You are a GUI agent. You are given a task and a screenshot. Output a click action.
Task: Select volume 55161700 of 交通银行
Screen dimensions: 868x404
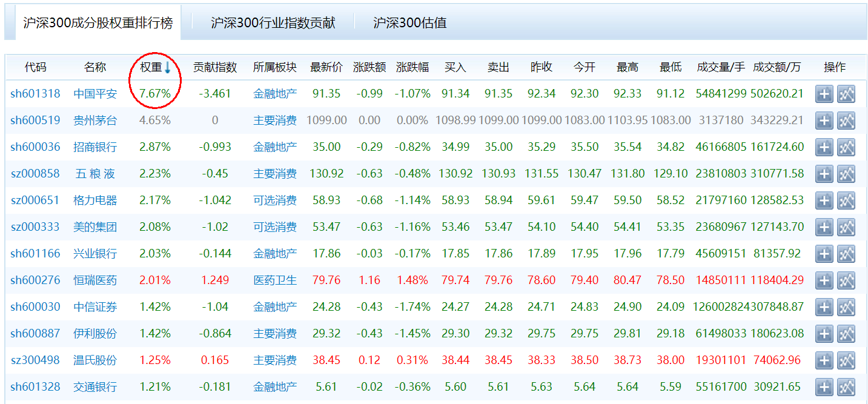click(x=721, y=387)
